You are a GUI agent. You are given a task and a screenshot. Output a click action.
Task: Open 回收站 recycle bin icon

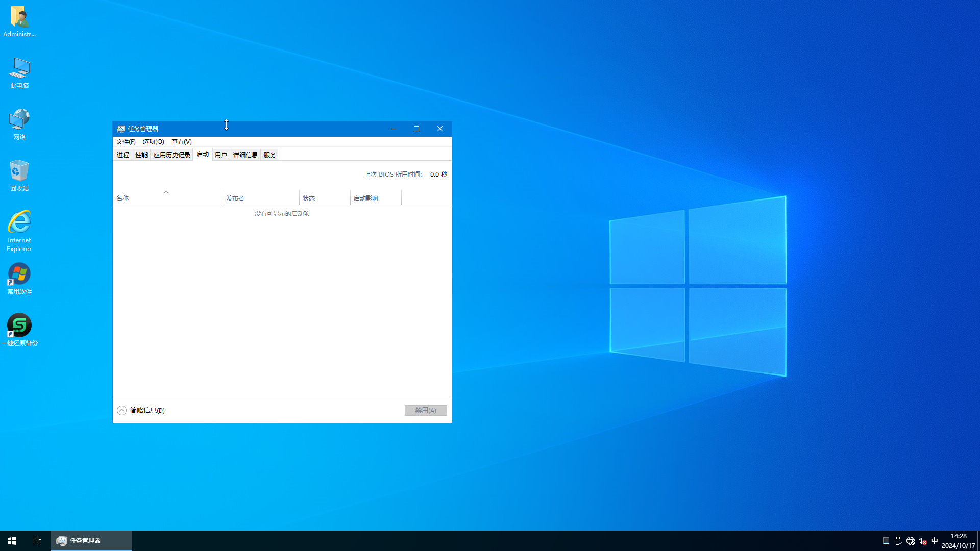[19, 176]
